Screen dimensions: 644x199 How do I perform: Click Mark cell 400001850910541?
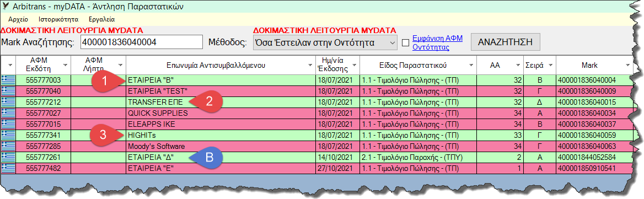tap(594, 168)
